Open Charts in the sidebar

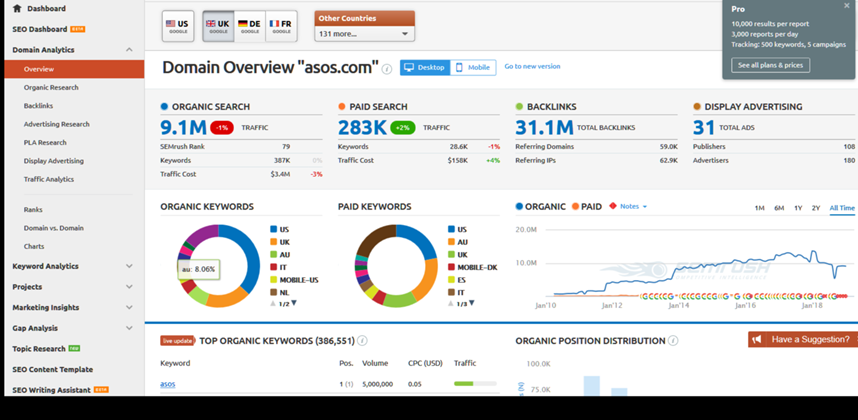pyautogui.click(x=34, y=247)
